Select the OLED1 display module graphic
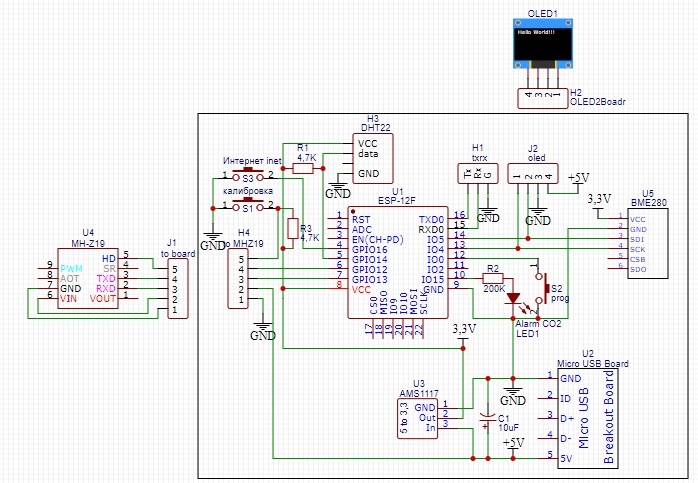 pyautogui.click(x=542, y=43)
